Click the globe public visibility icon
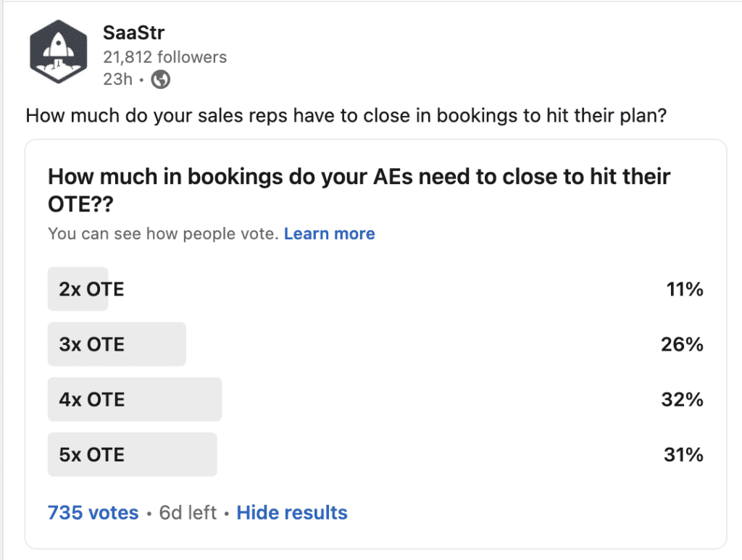Image resolution: width=742 pixels, height=560 pixels. 159,79
